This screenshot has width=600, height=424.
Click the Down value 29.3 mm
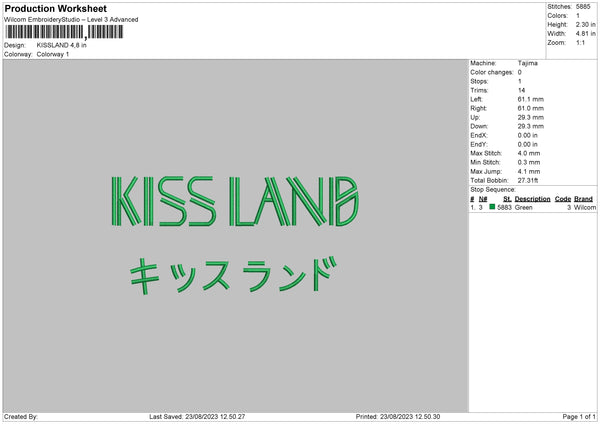pos(530,126)
